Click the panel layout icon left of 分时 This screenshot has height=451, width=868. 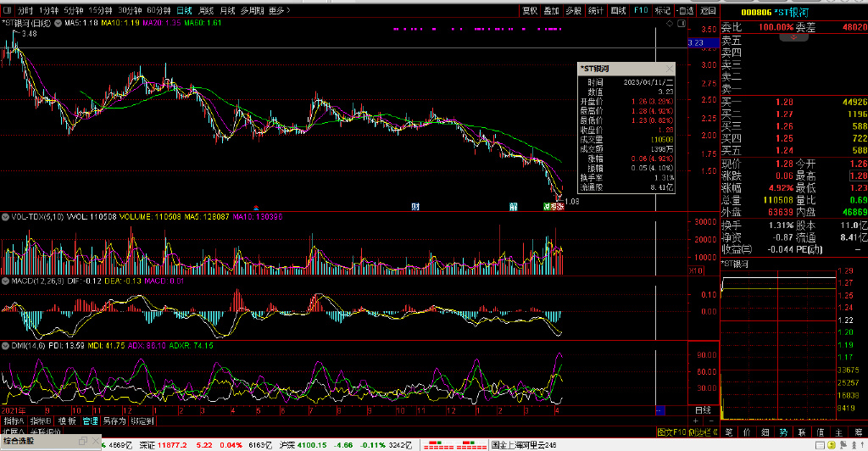pyautogui.click(x=7, y=10)
